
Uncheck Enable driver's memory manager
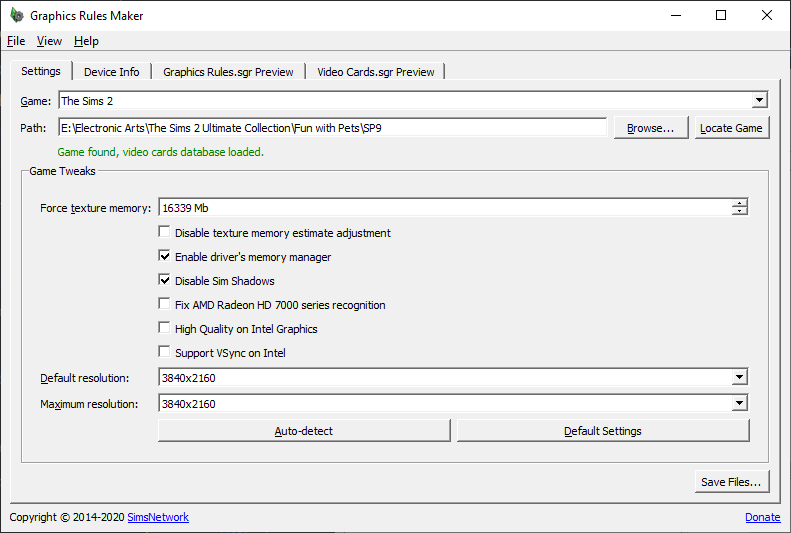pyautogui.click(x=165, y=257)
